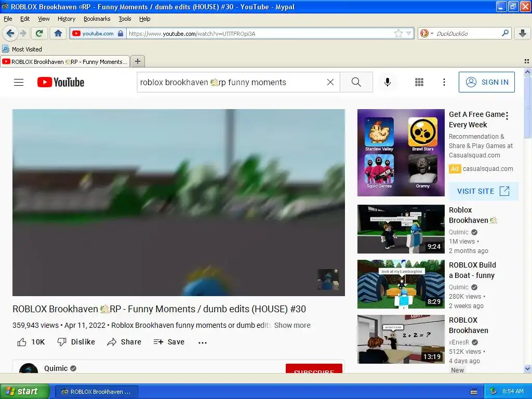Click the keyboard icon in the taskbar
Image resolution: width=532 pixels, height=399 pixels.
tap(474, 392)
